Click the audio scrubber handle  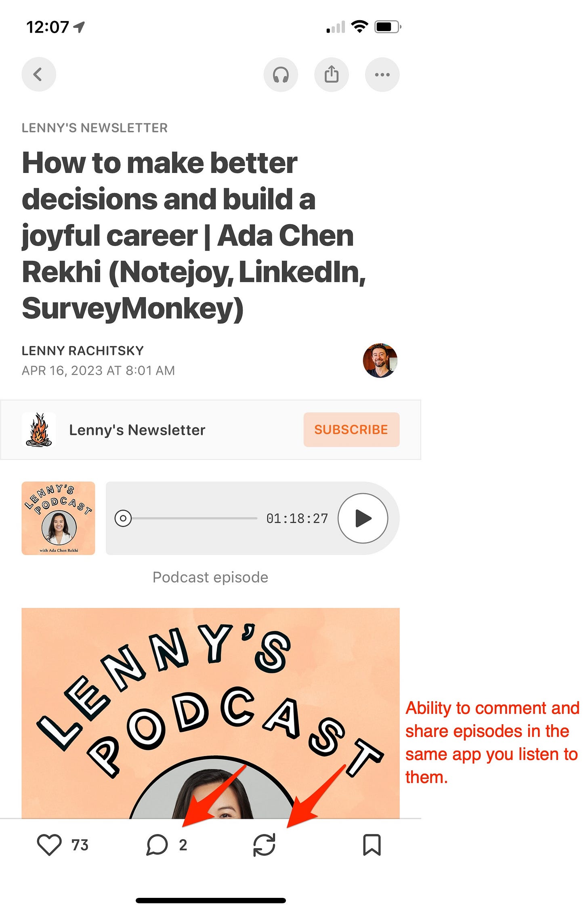(123, 518)
